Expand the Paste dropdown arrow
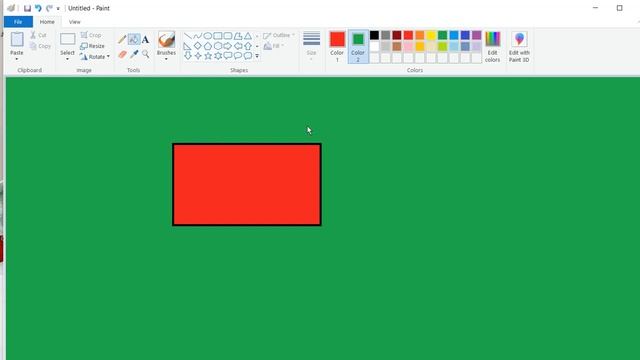This screenshot has height=360, width=640. (17, 60)
